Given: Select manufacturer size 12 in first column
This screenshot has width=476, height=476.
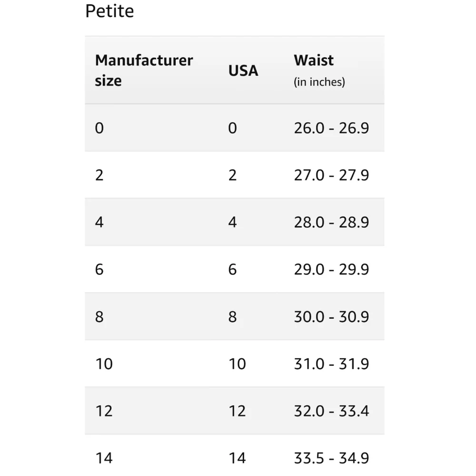Looking at the screenshot, I should [104, 411].
